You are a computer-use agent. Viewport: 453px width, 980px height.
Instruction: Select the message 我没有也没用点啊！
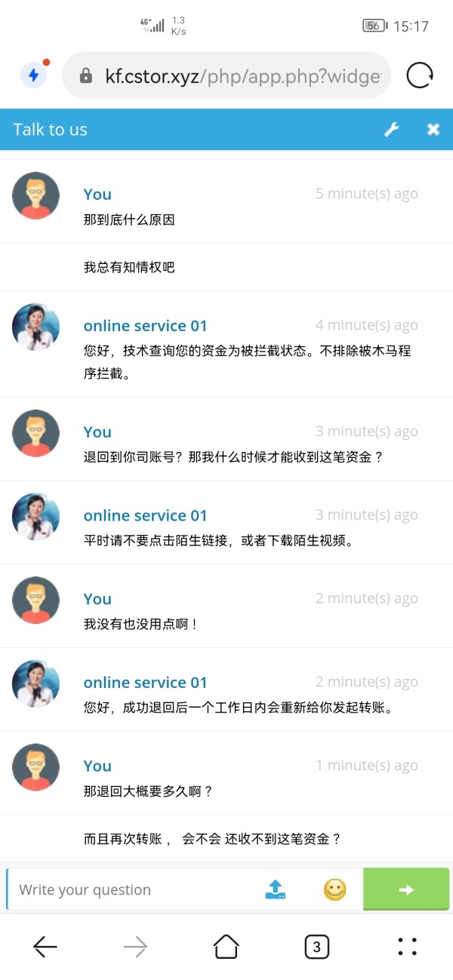pyautogui.click(x=141, y=625)
